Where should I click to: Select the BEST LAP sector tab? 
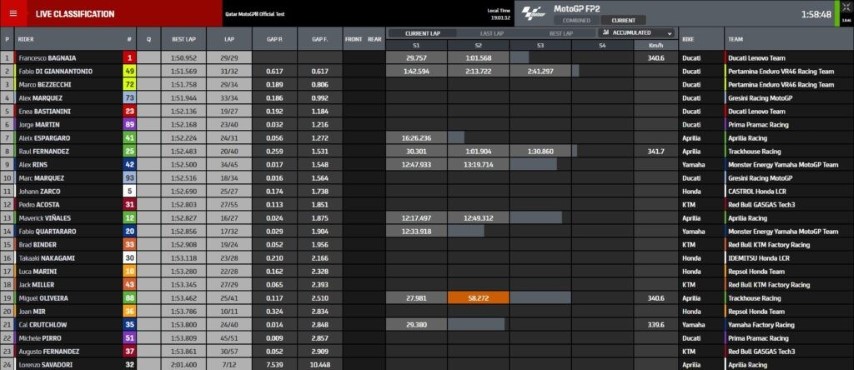point(560,33)
